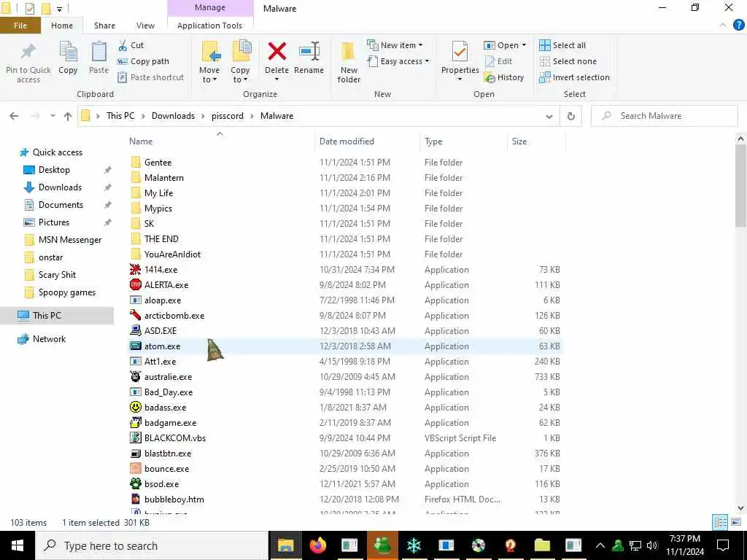Image resolution: width=747 pixels, height=560 pixels.
Task: Click the Search Malware input field
Action: click(665, 116)
